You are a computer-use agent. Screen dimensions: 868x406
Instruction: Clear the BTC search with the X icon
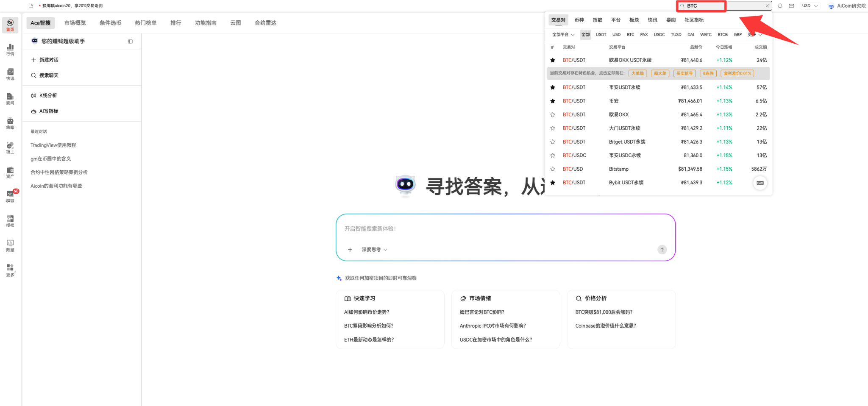tap(767, 6)
